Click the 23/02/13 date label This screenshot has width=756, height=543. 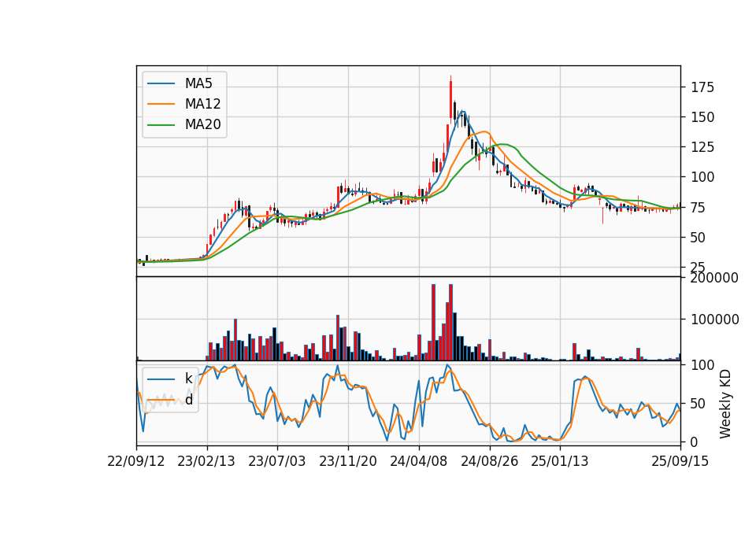[206, 461]
